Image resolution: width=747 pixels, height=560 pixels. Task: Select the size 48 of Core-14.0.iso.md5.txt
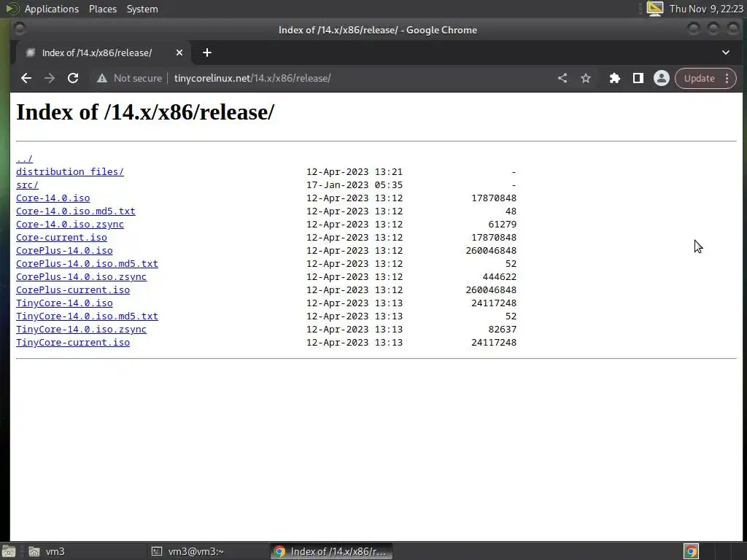tap(511, 211)
